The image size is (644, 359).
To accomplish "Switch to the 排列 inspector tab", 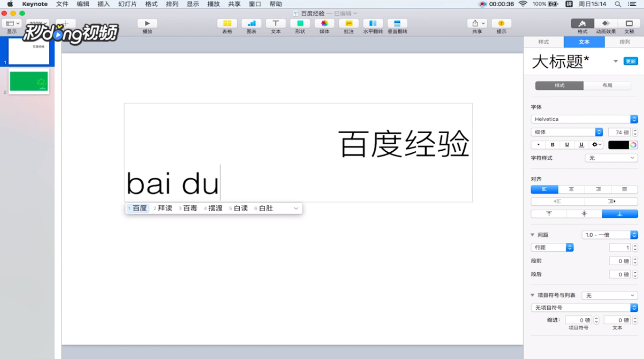I will pos(625,42).
